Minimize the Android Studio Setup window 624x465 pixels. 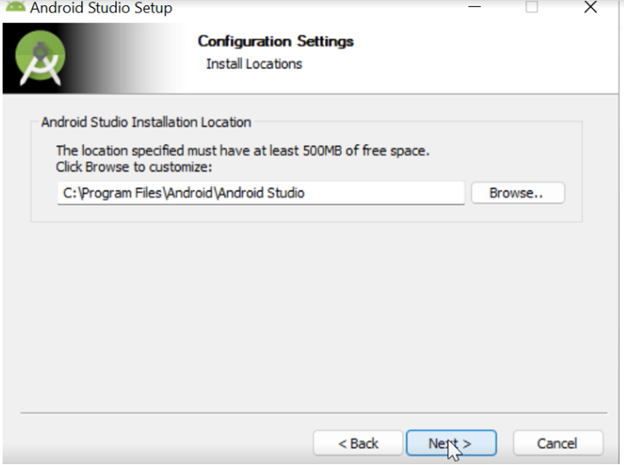(473, 7)
